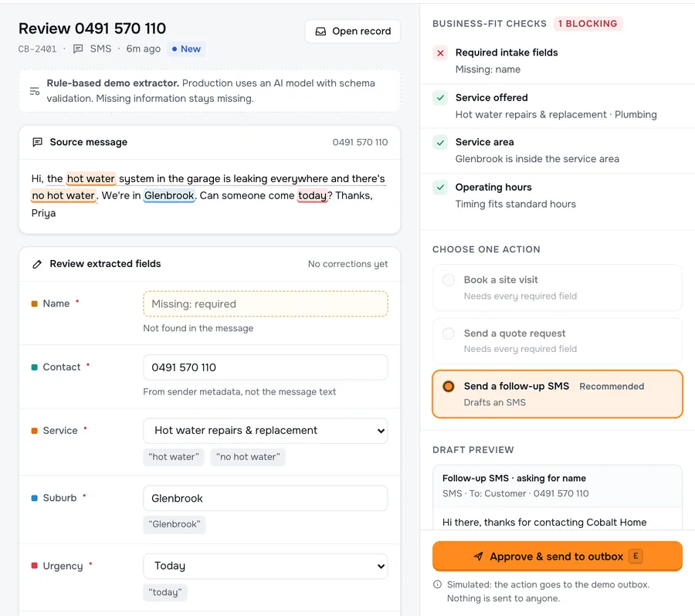Click "SMS · To: Customer · 0491 570 110" line

[x=516, y=494]
